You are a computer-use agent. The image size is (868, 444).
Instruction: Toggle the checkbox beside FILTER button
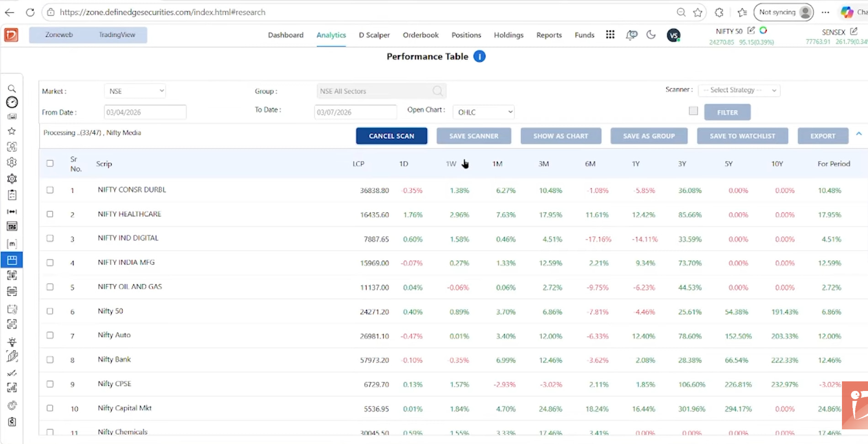693,111
